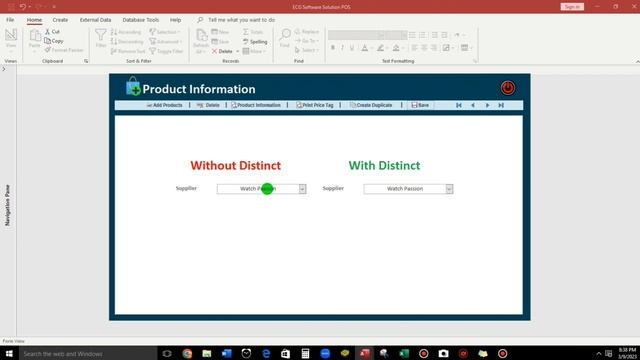
Task: Go to the first record navigation icon
Action: pos(459,105)
